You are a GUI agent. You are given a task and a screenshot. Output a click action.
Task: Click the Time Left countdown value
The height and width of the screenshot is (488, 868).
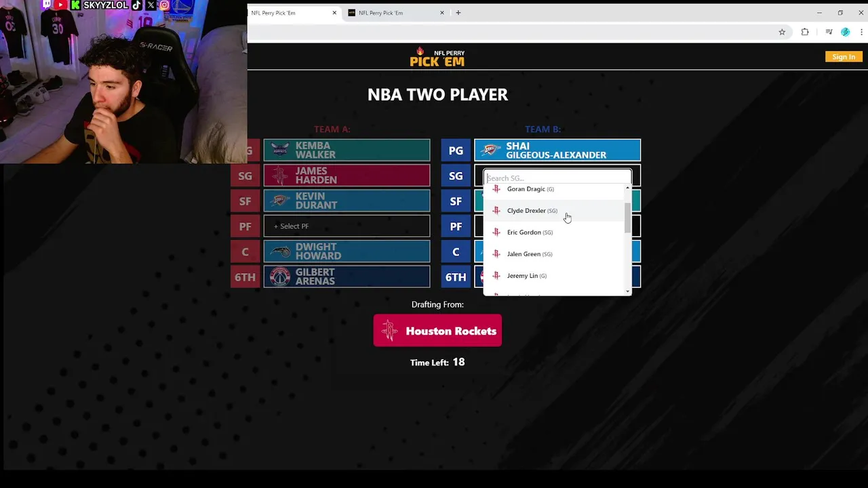(x=459, y=362)
